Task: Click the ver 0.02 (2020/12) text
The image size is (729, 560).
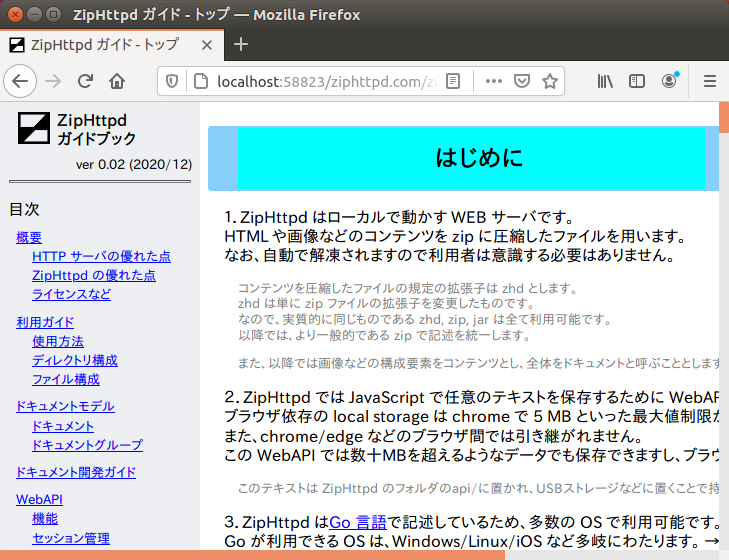Action: (134, 165)
